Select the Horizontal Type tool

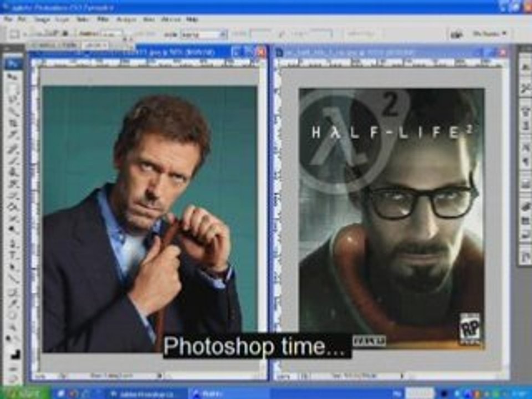[13, 255]
